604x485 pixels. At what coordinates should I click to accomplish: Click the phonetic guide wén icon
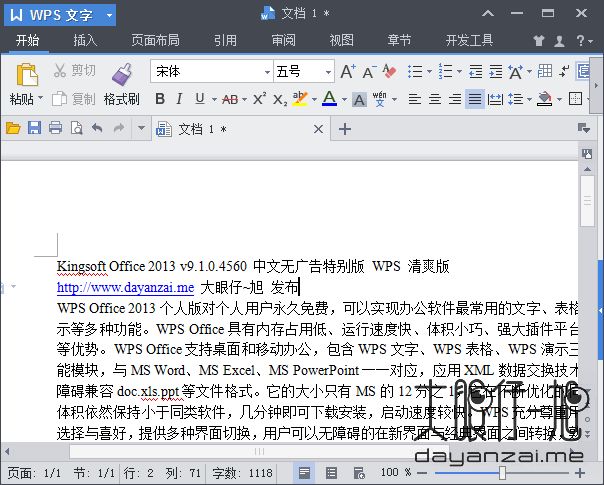(379, 99)
